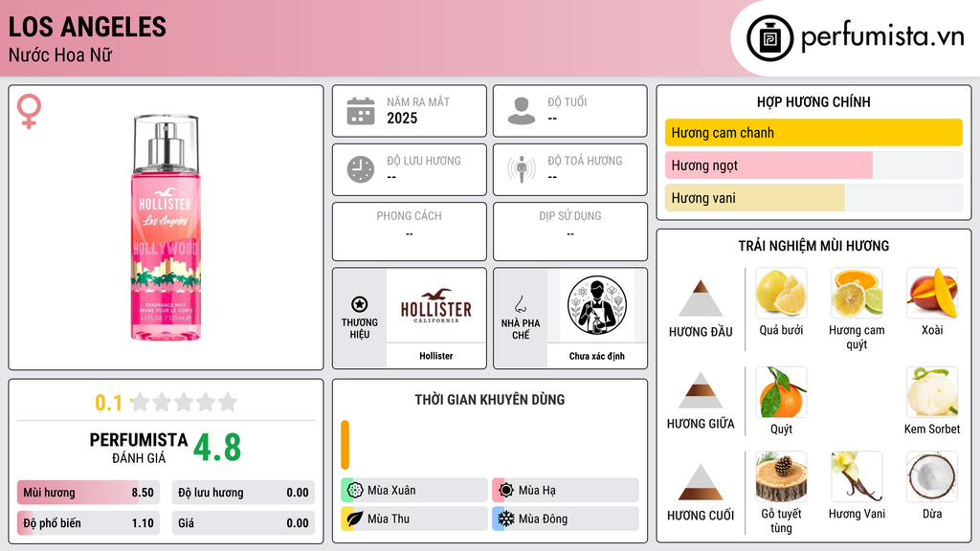This screenshot has width=980, height=551.
Task: Open the Hollister brand name link
Action: (x=436, y=356)
